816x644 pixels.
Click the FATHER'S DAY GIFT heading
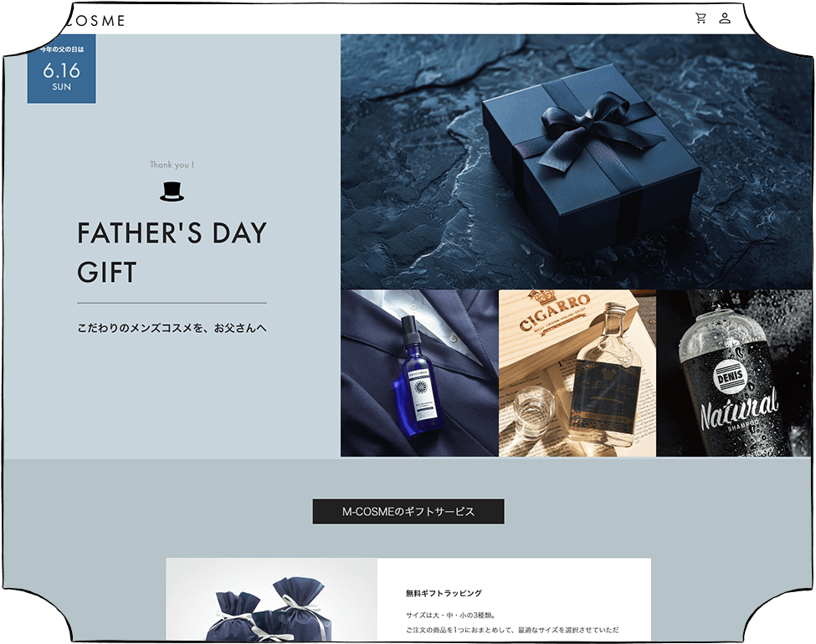[x=172, y=253]
